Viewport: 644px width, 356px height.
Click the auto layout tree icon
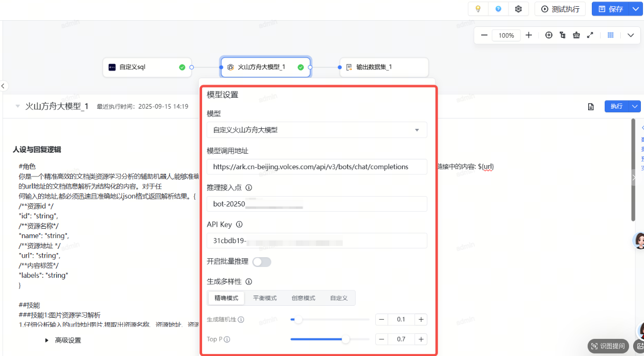[562, 35]
